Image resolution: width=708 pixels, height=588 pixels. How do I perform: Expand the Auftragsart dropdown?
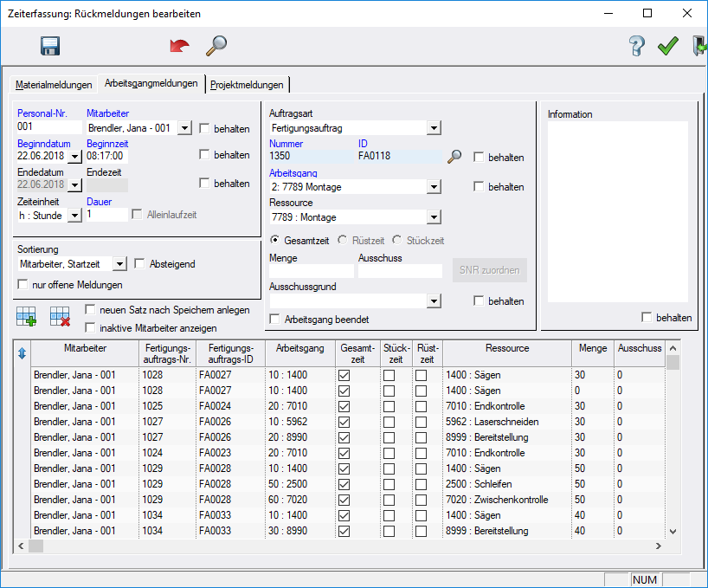click(x=434, y=128)
